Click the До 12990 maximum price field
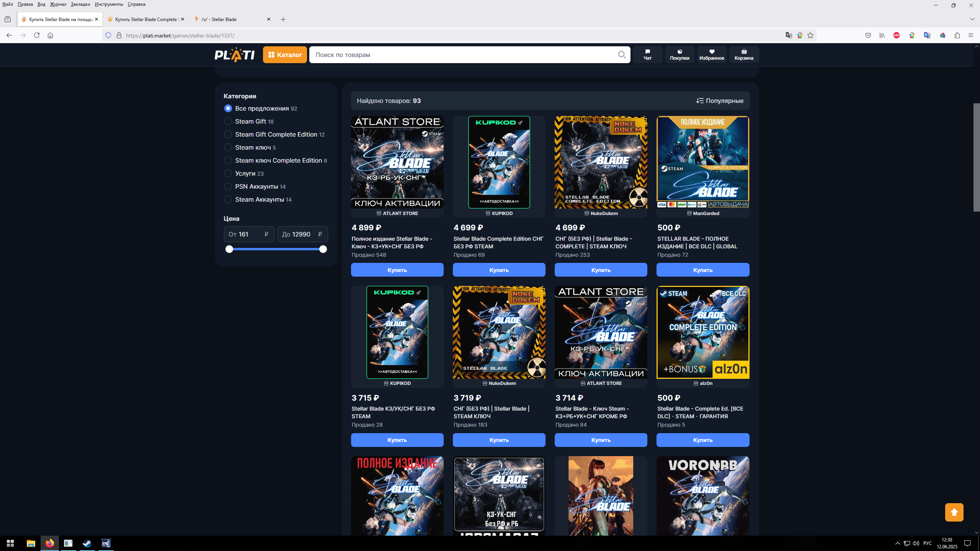 [302, 234]
